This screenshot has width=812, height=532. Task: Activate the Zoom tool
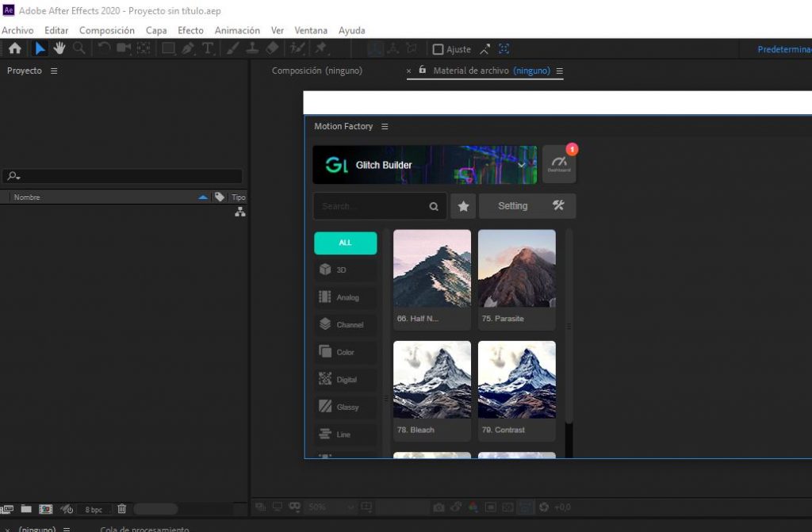point(78,48)
